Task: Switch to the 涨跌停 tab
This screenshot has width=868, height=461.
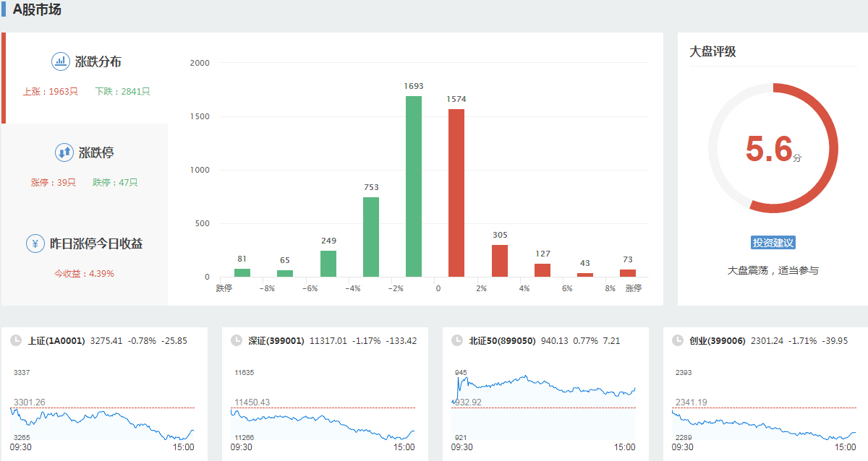Action: coord(96,153)
